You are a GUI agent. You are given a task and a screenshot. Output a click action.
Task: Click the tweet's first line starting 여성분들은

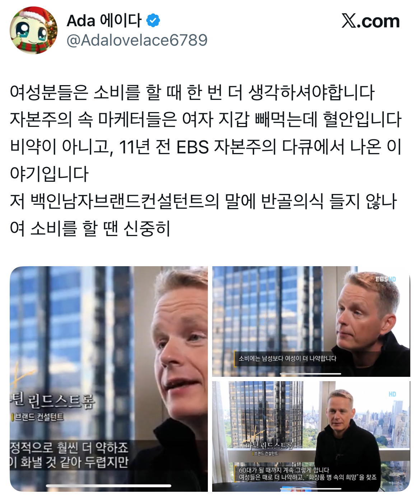point(192,92)
